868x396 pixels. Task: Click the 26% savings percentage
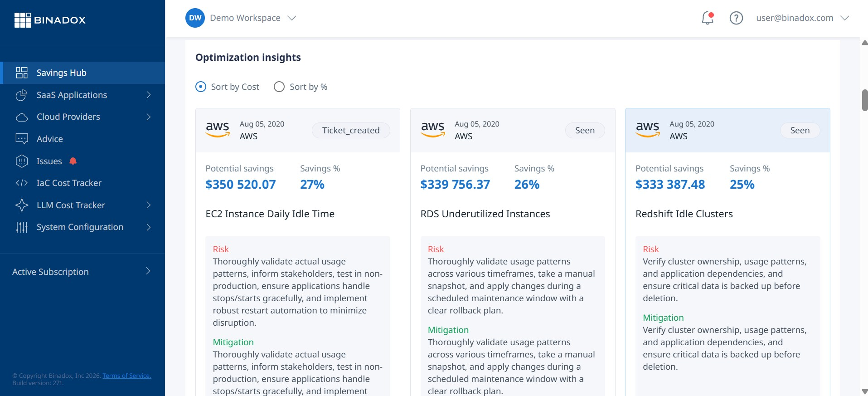tap(527, 185)
